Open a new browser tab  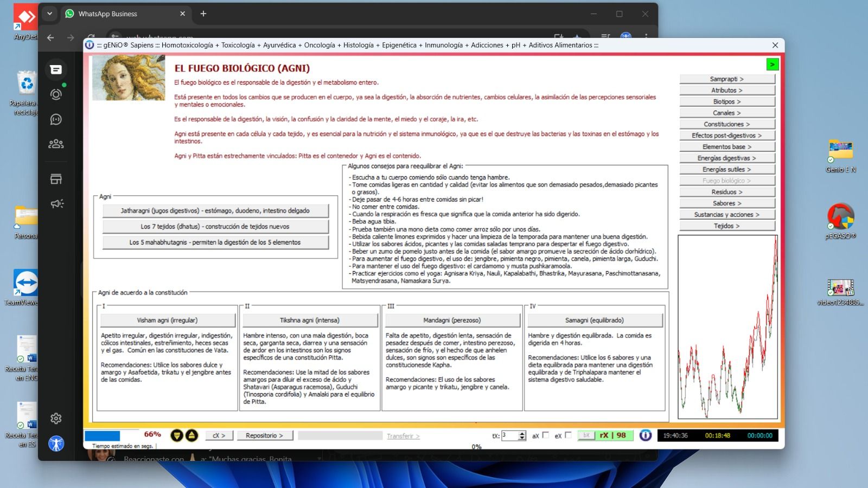tap(203, 14)
